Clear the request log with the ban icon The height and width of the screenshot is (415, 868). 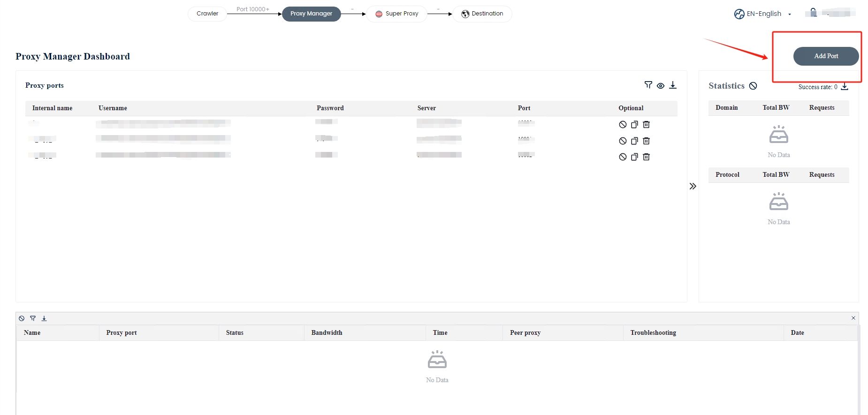[22, 318]
